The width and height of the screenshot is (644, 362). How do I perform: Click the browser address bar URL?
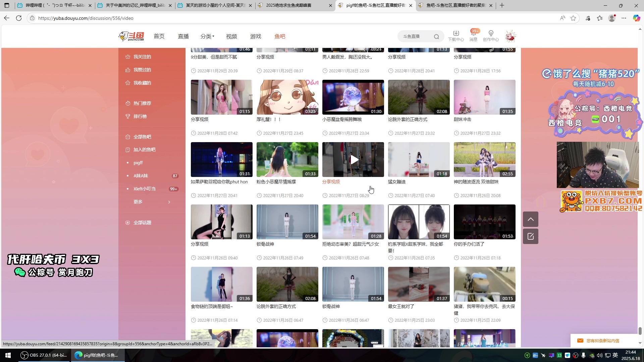pos(86,18)
